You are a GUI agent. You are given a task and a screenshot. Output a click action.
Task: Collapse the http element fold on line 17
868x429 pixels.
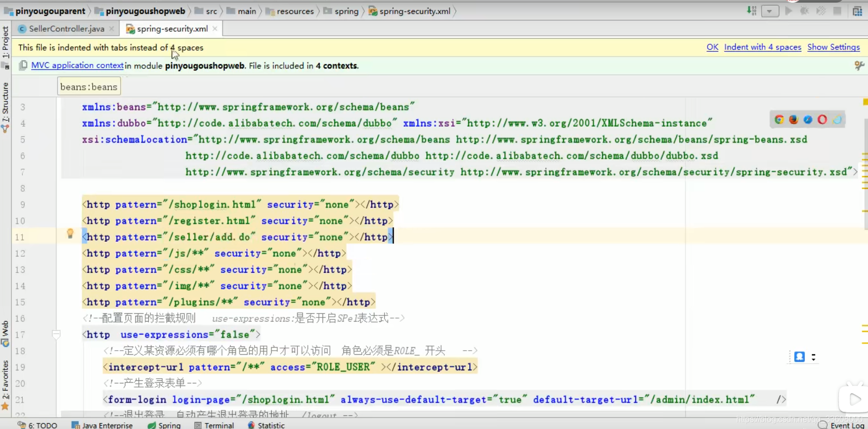pos(57,335)
